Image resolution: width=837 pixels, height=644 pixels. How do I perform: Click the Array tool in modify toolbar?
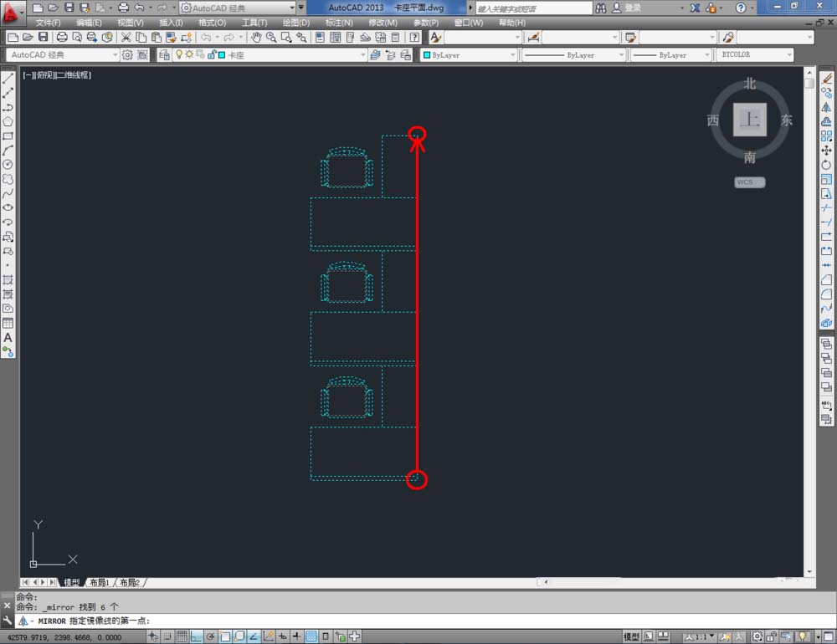point(826,136)
